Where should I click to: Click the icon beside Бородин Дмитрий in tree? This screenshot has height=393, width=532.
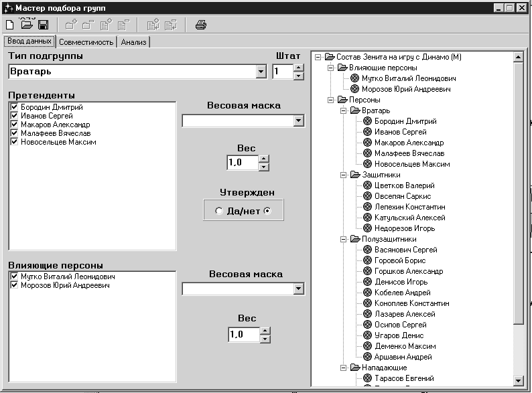coord(367,121)
